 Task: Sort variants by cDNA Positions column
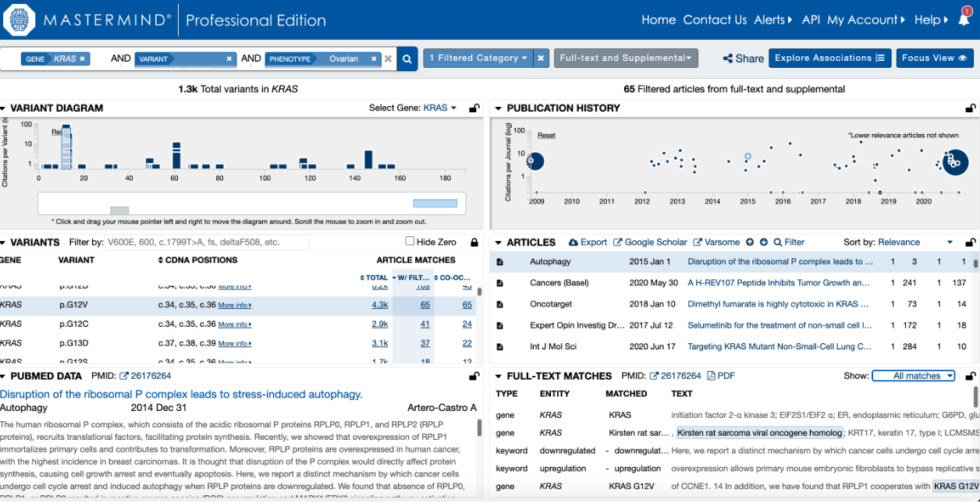point(197,260)
